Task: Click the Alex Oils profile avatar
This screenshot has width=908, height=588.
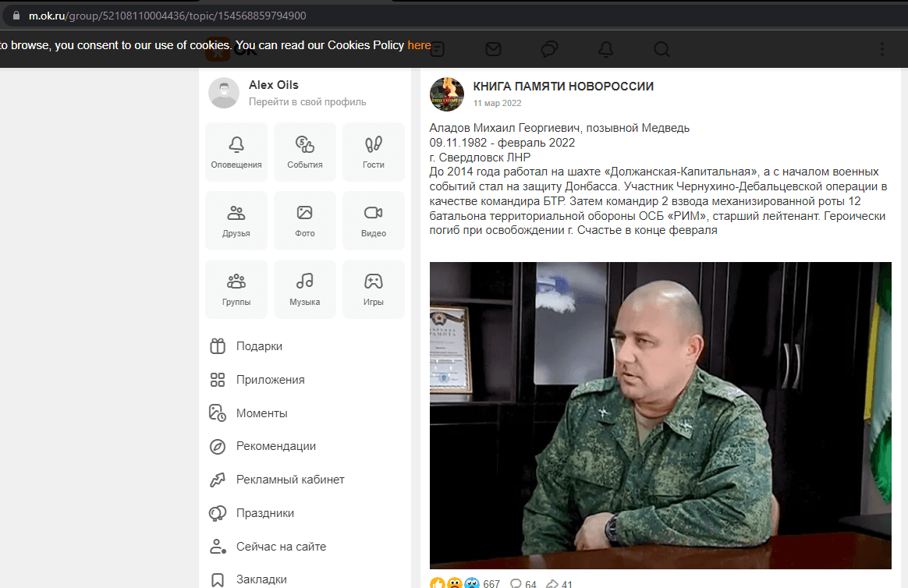Action: [224, 93]
